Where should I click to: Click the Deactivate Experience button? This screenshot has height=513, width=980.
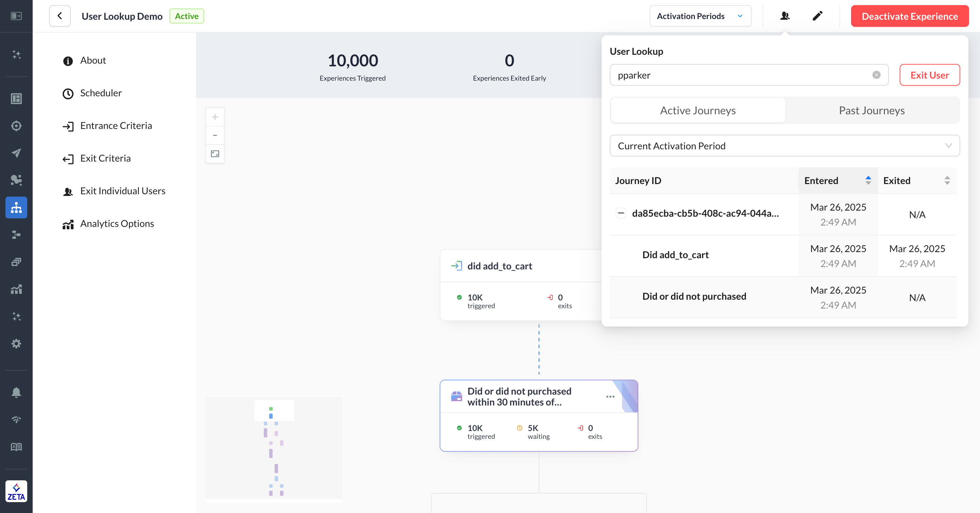[909, 16]
